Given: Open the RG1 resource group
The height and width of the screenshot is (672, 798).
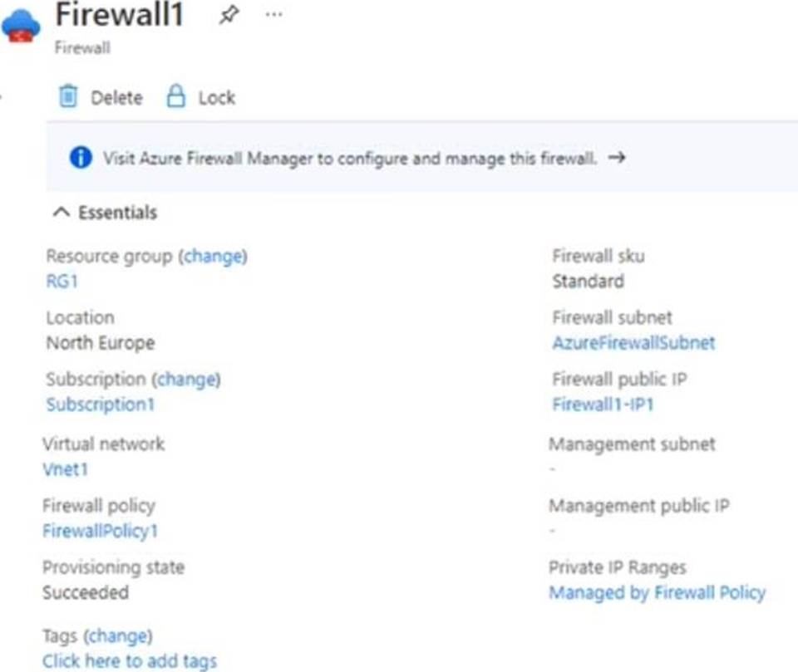Looking at the screenshot, I should pos(62,281).
